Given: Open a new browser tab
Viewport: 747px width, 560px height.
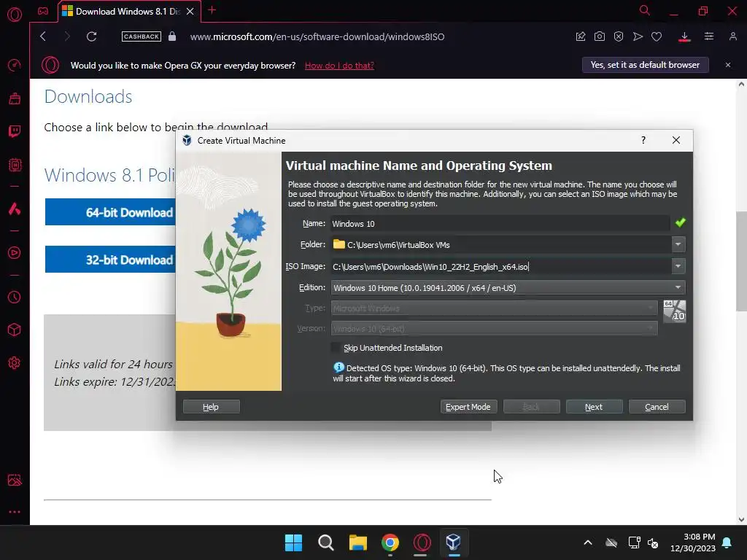Looking at the screenshot, I should click(212, 10).
